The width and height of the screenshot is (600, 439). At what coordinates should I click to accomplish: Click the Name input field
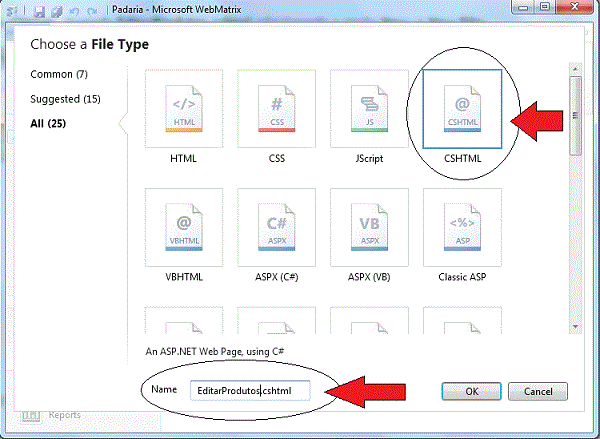click(250, 390)
